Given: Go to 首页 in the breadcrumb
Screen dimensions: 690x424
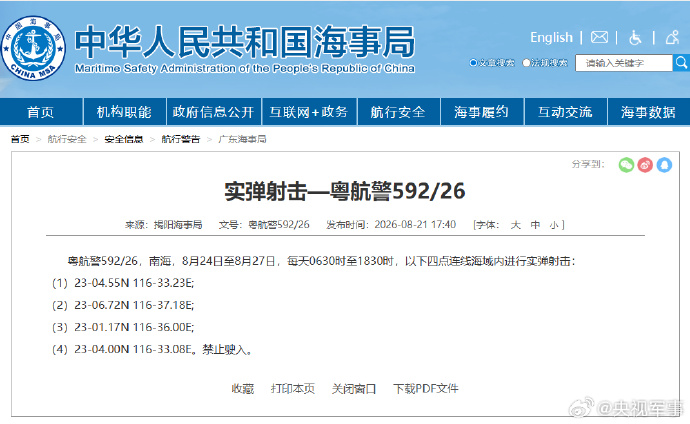Looking at the screenshot, I should click(20, 139).
